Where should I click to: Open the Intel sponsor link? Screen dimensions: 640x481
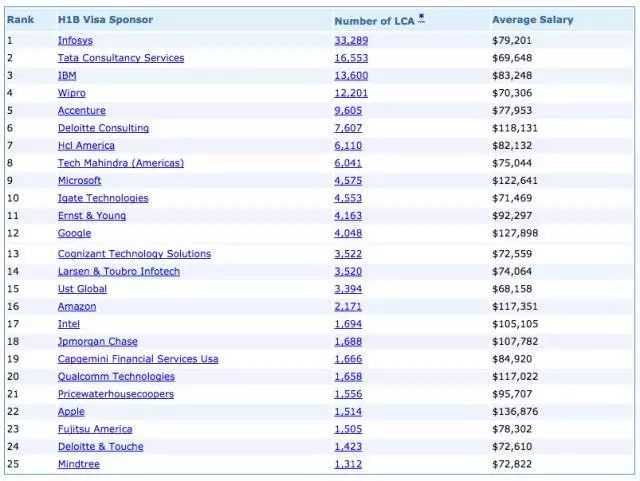69,324
